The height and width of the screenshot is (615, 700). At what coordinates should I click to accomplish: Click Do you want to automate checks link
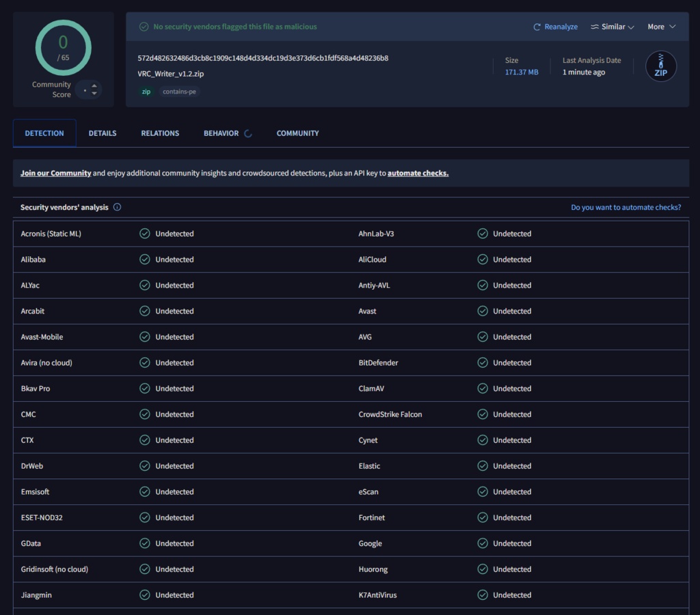point(626,207)
